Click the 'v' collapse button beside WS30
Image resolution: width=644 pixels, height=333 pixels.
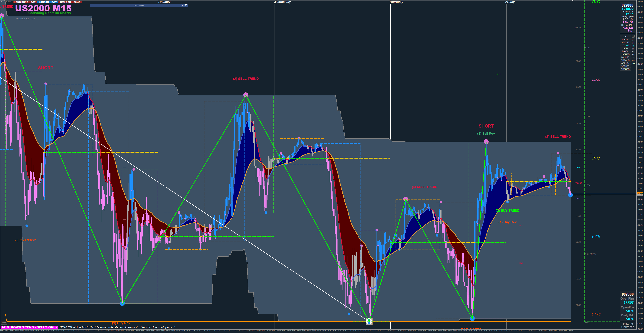633,37
